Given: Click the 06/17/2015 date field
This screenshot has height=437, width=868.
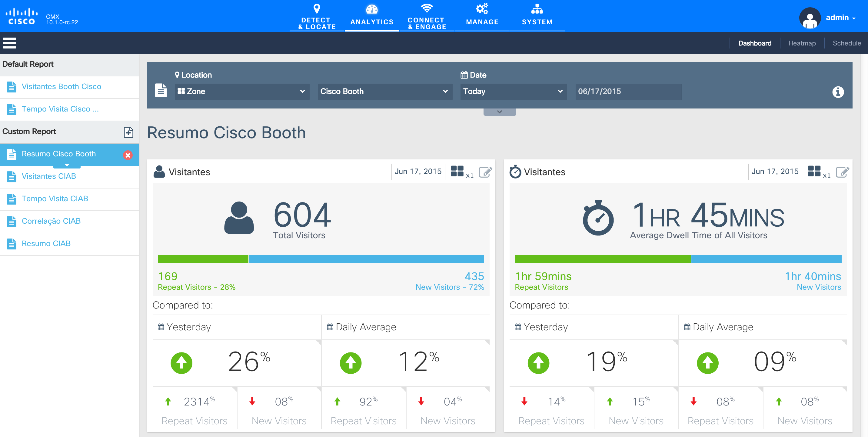Looking at the screenshot, I should point(628,92).
